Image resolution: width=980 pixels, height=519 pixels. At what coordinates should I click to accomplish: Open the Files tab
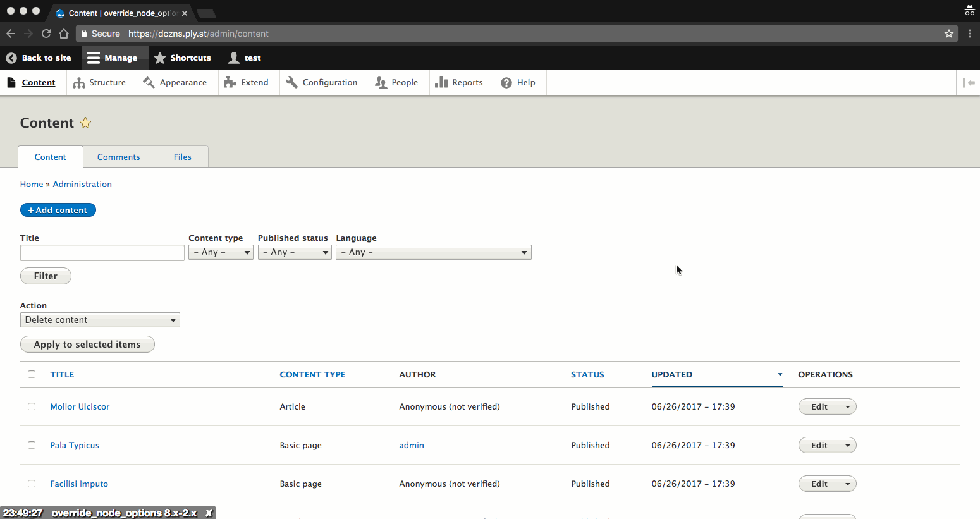(183, 157)
